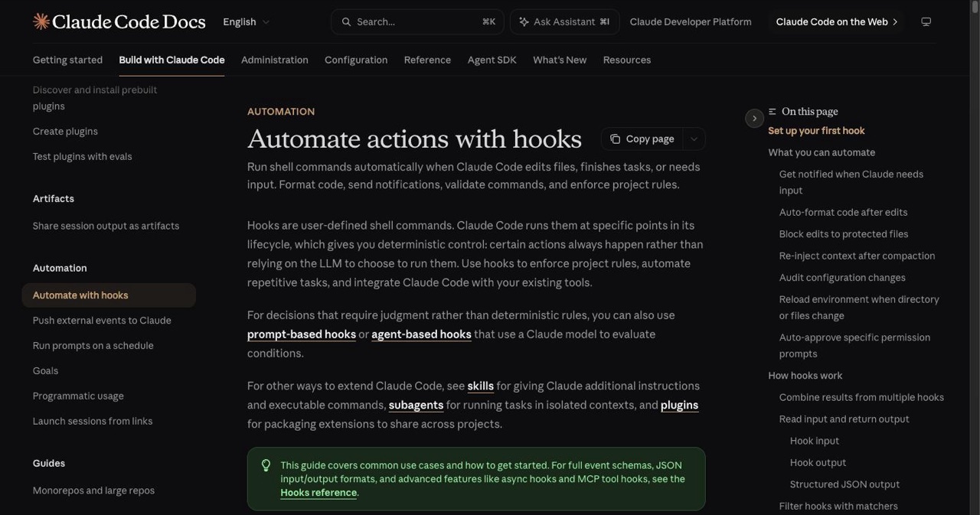Follow the prompt-based hooks link
Screen dimensions: 980x515
tap(302, 334)
